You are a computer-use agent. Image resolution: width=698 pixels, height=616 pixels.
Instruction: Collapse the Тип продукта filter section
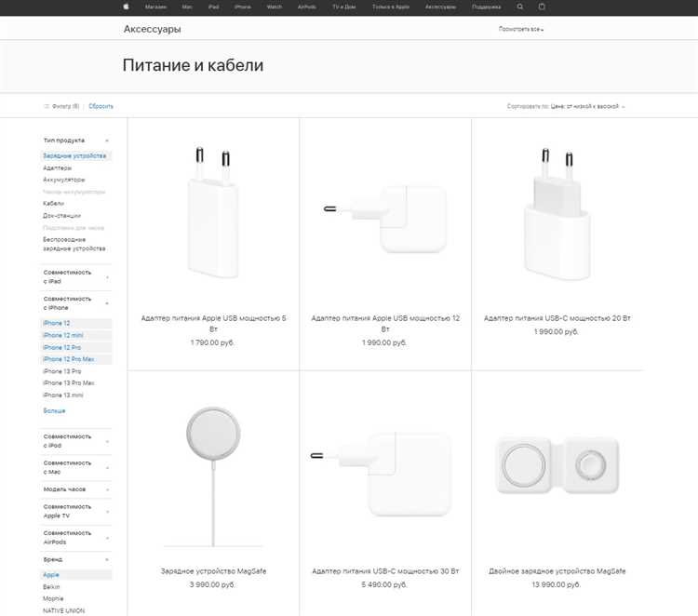[x=75, y=141]
